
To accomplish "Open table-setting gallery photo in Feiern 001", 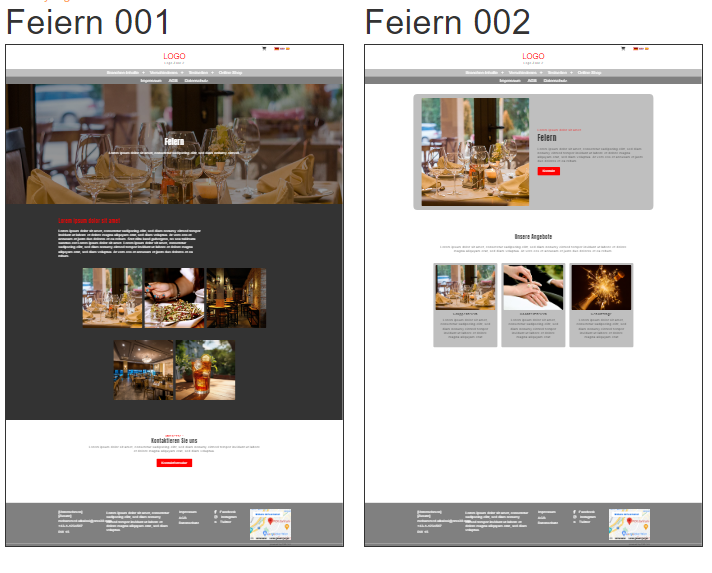I will (x=112, y=298).
